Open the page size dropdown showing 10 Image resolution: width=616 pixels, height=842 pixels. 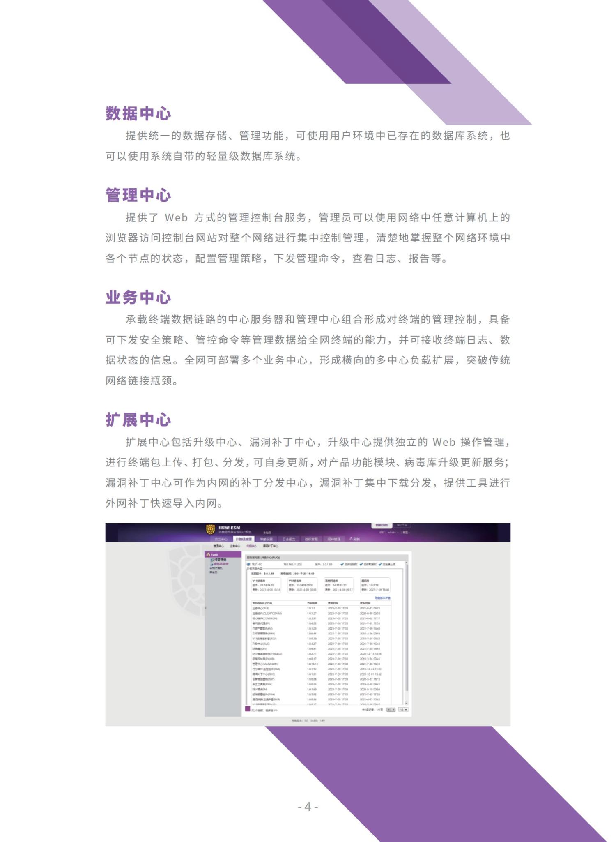[x=404, y=709]
